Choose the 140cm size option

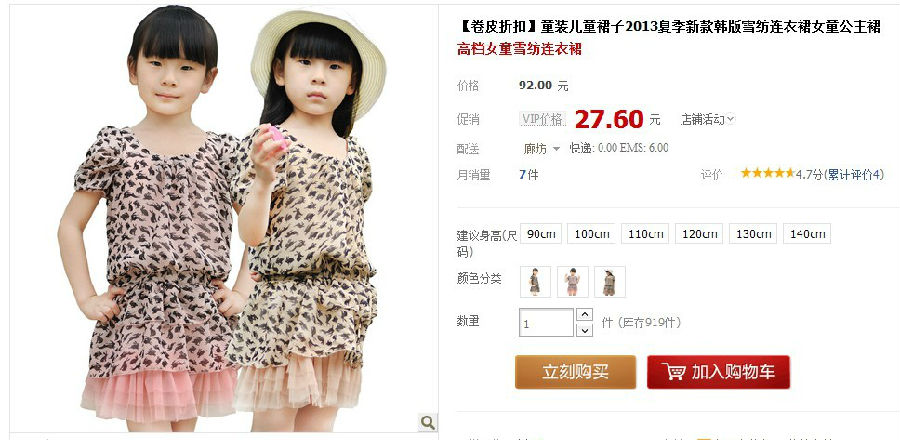pyautogui.click(x=807, y=233)
